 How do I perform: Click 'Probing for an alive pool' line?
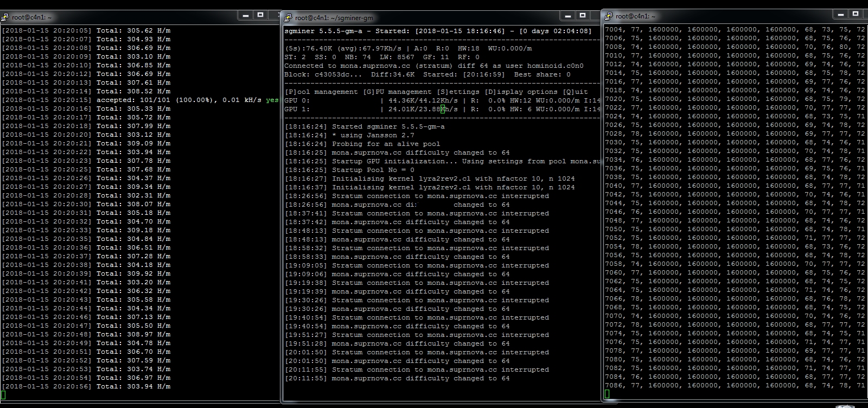(x=362, y=144)
